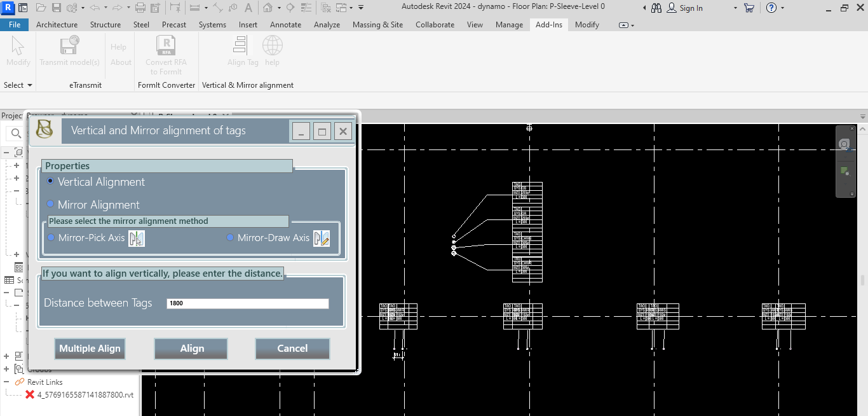
Task: Open the Help question mark dropdown arrow
Action: click(782, 8)
